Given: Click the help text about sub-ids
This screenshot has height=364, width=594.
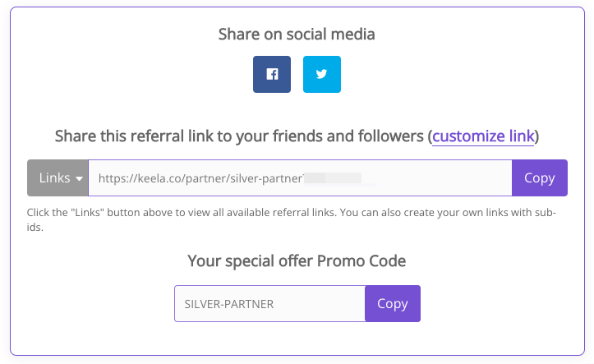Looking at the screenshot, I should click(292, 219).
